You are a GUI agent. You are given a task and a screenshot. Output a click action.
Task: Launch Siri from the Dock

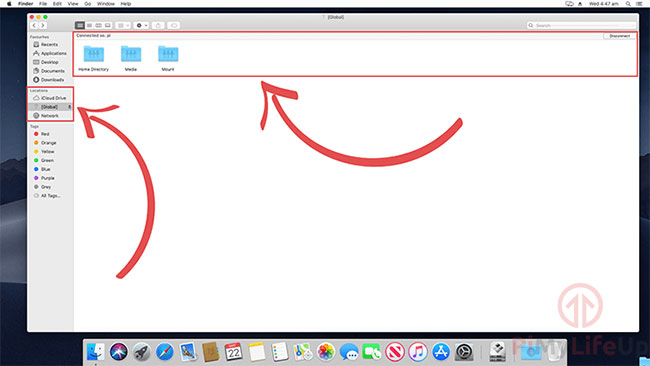[x=119, y=352]
